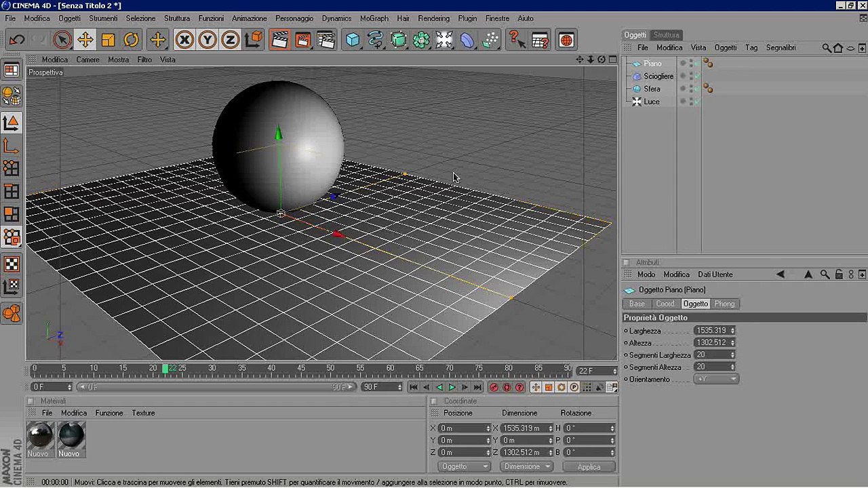868x488 pixels.
Task: Toggle the enable checkmark for Sfera
Action: (697, 89)
